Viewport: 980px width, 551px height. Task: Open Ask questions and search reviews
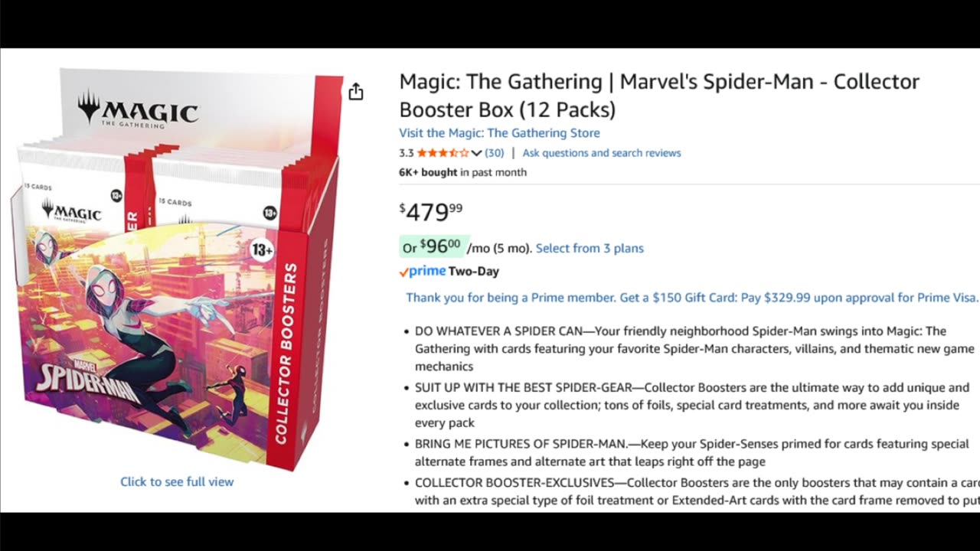tap(601, 153)
